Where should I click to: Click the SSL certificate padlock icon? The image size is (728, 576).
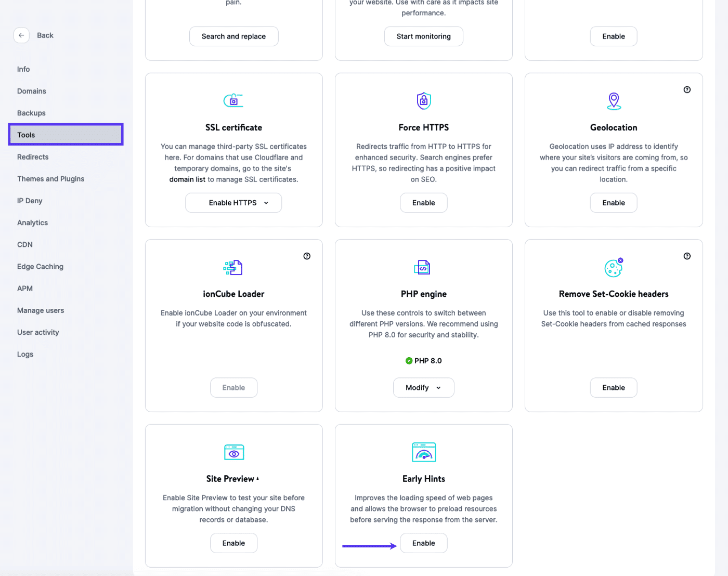[x=233, y=100]
